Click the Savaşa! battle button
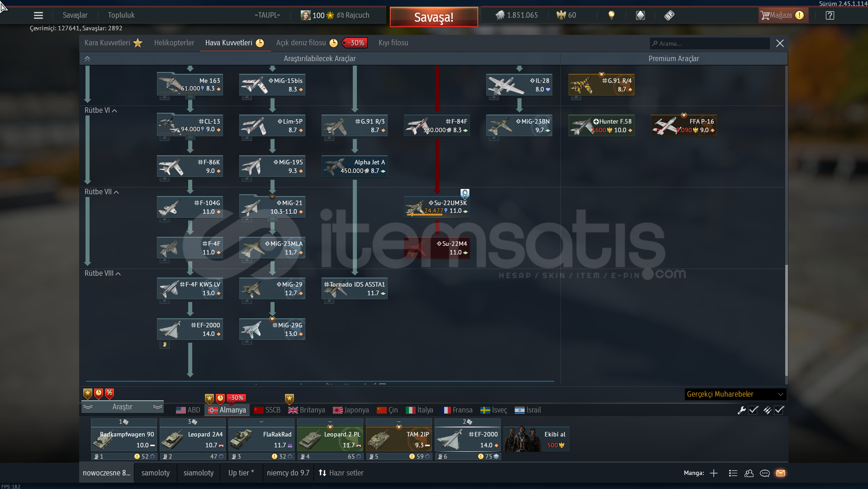 click(434, 17)
